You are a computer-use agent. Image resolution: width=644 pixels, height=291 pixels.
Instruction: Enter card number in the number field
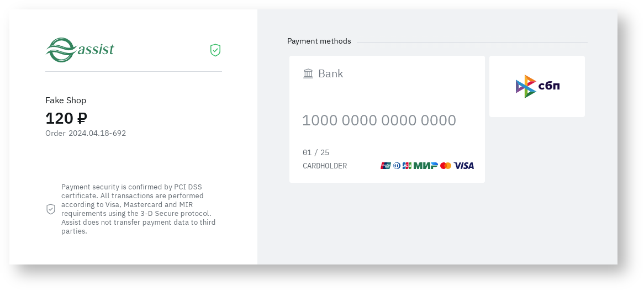(x=379, y=120)
